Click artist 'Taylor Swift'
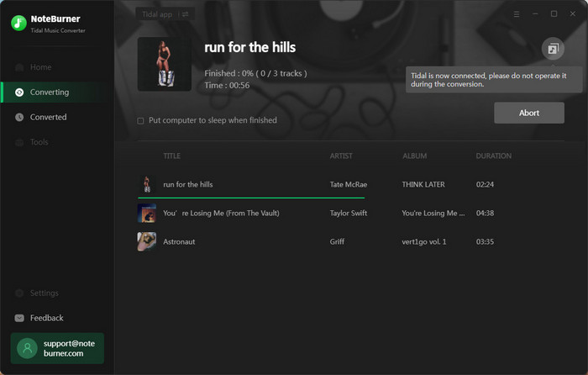 (349, 213)
